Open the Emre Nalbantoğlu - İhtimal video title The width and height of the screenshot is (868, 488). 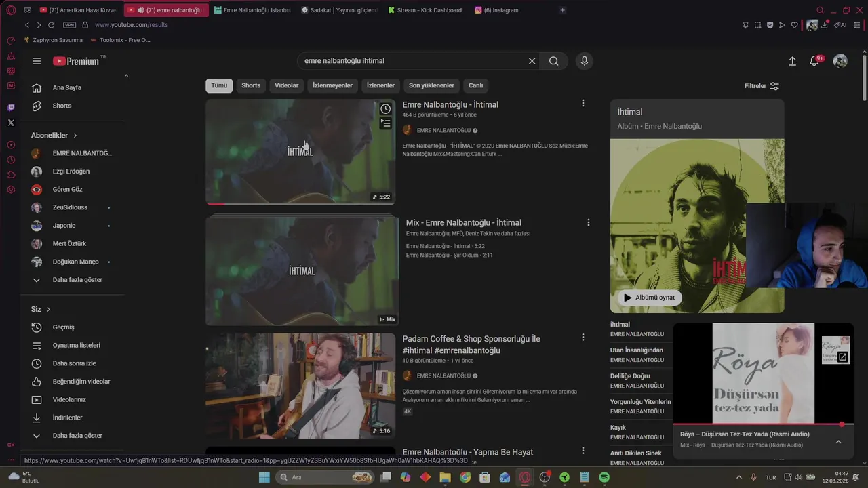coord(450,104)
